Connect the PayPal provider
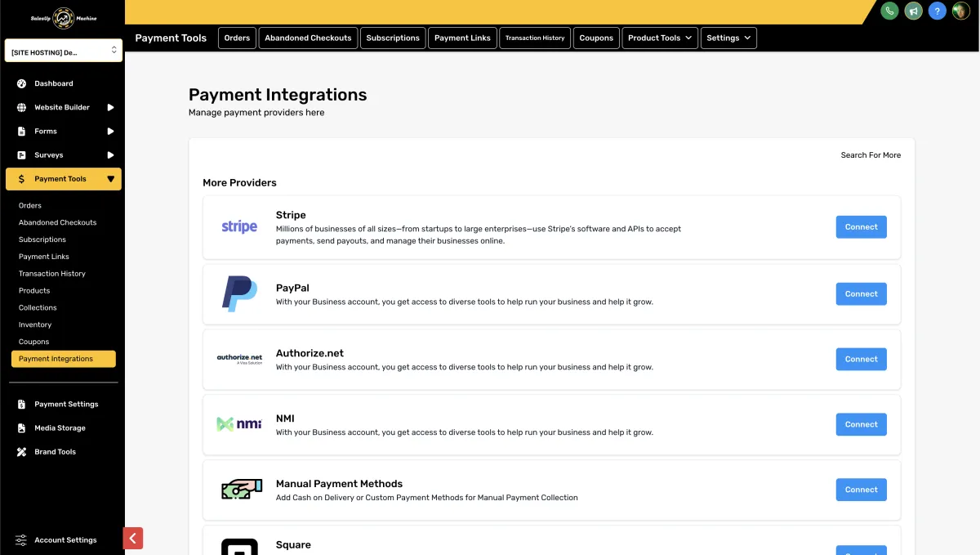This screenshot has height=555, width=980. click(x=861, y=293)
